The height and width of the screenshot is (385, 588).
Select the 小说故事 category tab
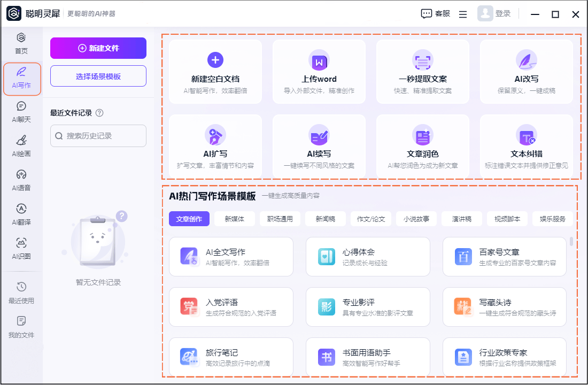click(x=416, y=219)
